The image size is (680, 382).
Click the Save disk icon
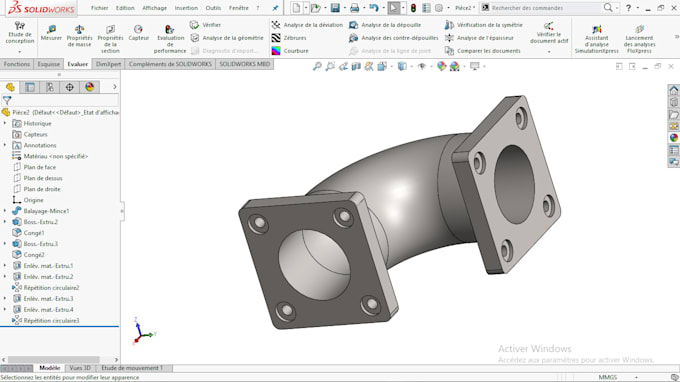tap(335, 8)
